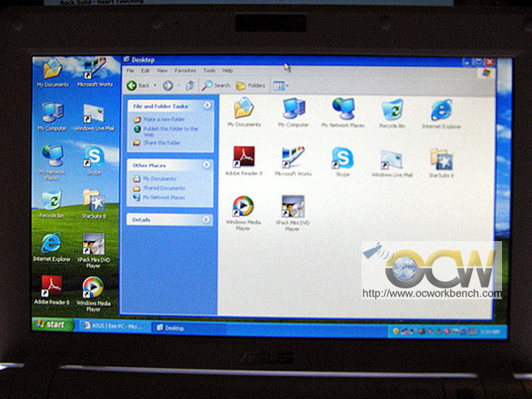Image resolution: width=532 pixels, height=399 pixels.
Task: Open the Start menu
Action: [52, 324]
